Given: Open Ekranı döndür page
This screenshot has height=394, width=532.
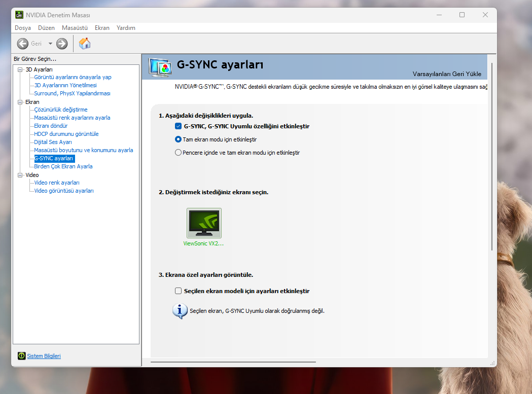Looking at the screenshot, I should (51, 126).
